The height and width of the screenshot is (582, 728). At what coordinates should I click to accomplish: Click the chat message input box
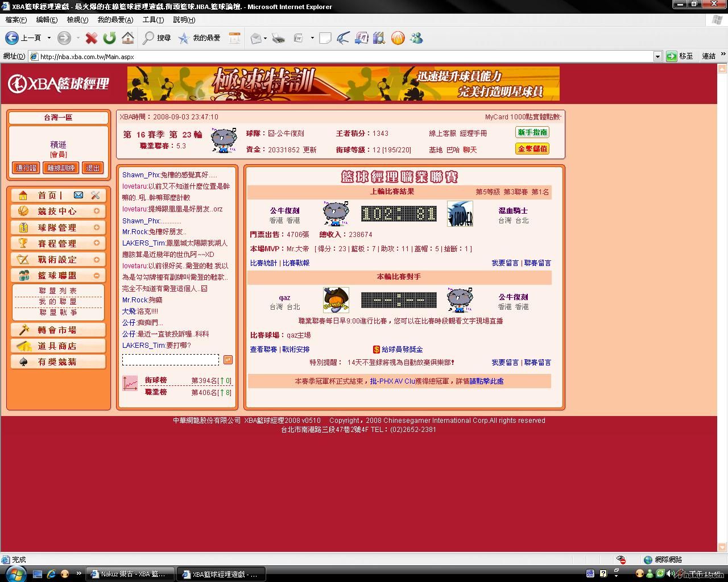tap(170, 360)
